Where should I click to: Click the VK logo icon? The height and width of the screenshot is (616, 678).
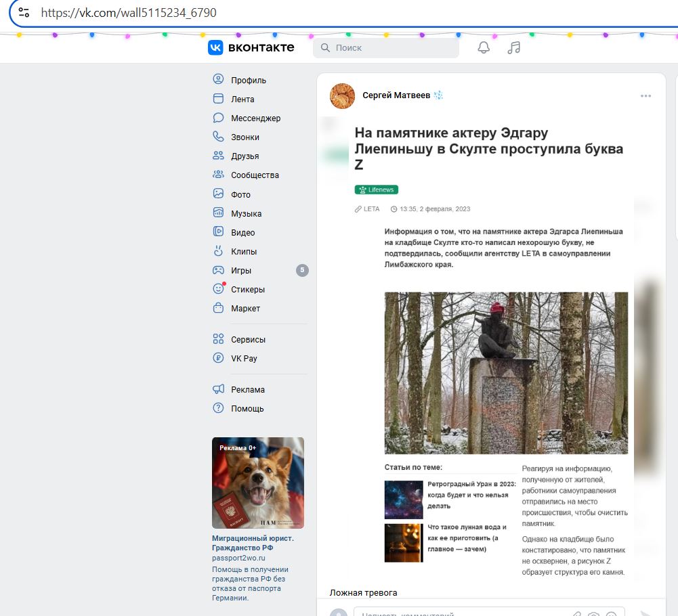tap(215, 47)
